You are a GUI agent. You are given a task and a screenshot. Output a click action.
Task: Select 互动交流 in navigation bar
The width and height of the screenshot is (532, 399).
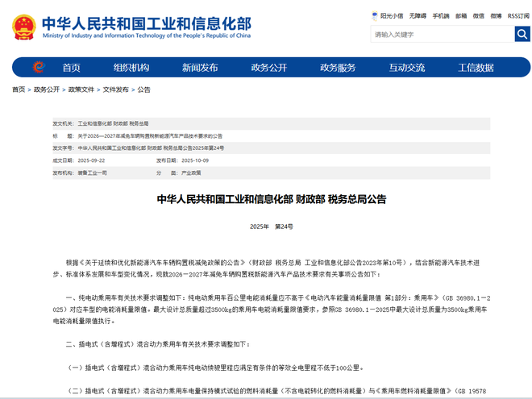[407, 67]
